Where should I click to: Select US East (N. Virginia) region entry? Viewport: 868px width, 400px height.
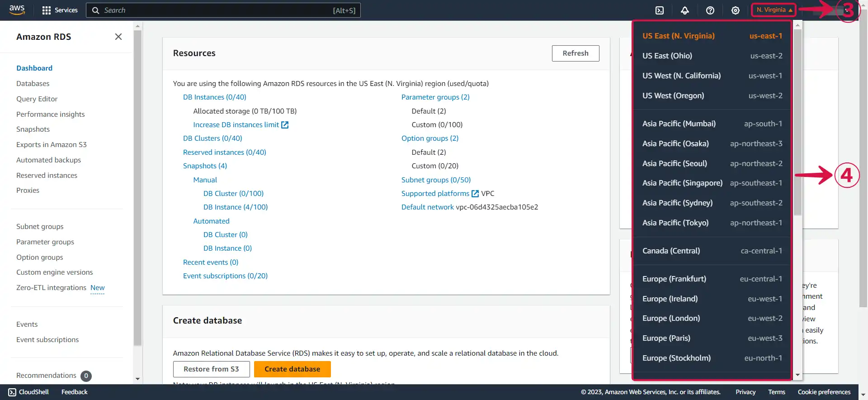(x=712, y=36)
